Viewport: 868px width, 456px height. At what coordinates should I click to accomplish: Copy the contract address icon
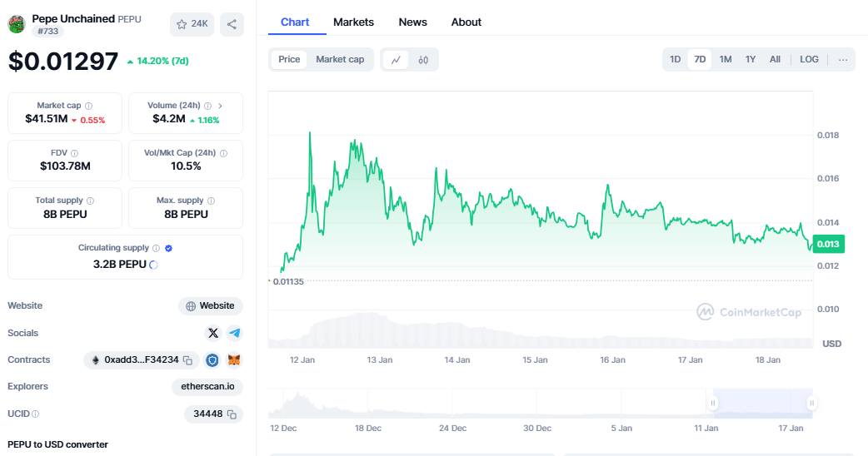point(188,360)
